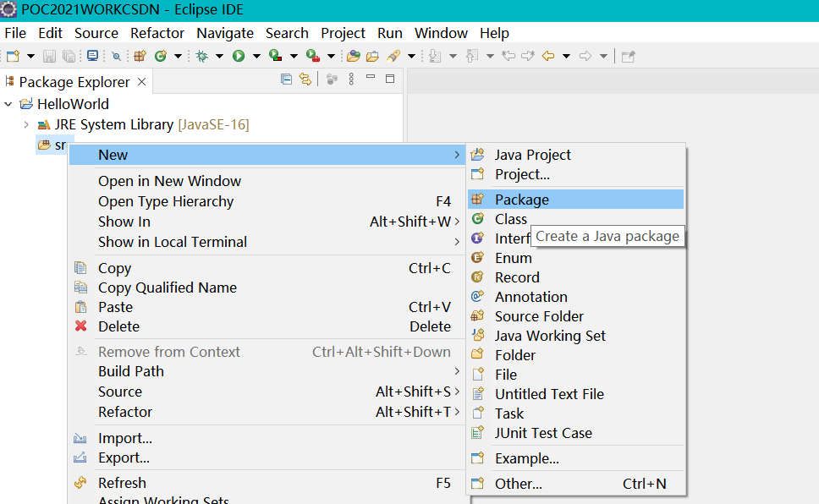Click the Skip All Breakpoints icon
Screen dimensions: 819x504
coord(117,56)
